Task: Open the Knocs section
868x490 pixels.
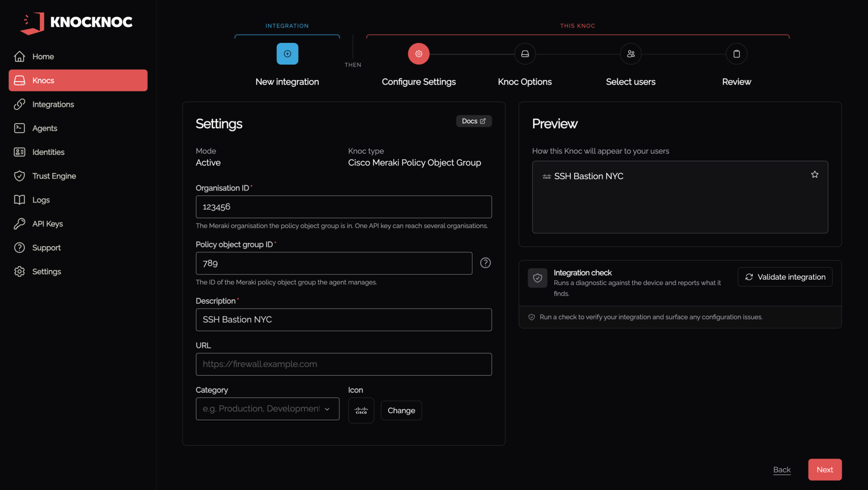Action: coord(78,80)
